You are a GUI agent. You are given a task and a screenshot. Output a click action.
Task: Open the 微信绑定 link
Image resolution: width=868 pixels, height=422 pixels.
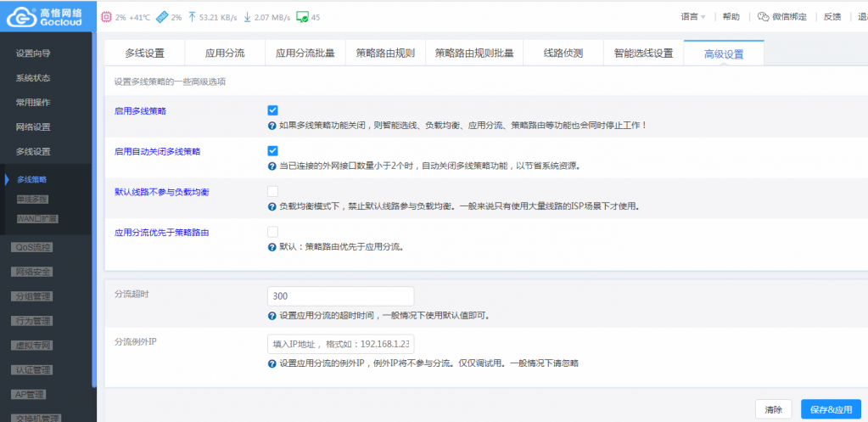[789, 17]
